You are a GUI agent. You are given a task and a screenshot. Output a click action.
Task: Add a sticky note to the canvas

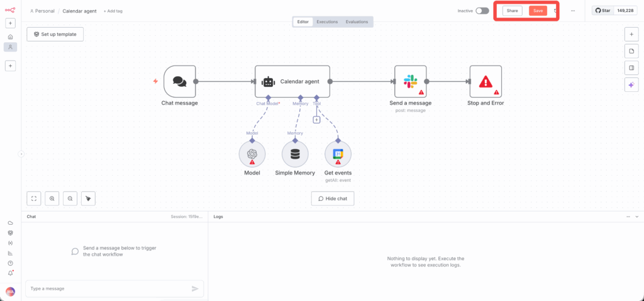click(x=631, y=51)
